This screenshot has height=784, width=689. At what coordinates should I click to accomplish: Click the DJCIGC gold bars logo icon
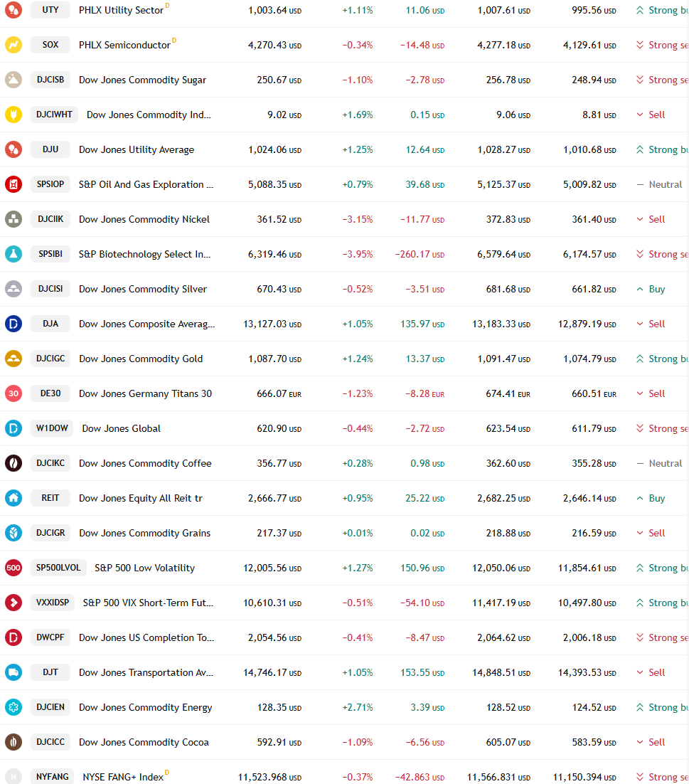click(14, 359)
